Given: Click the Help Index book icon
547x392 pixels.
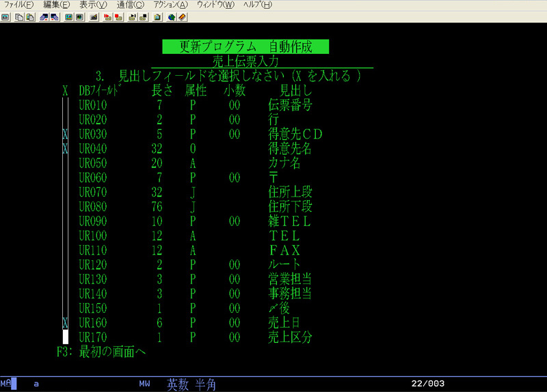Looking at the screenshot, I should pyautogui.click(x=183, y=17).
